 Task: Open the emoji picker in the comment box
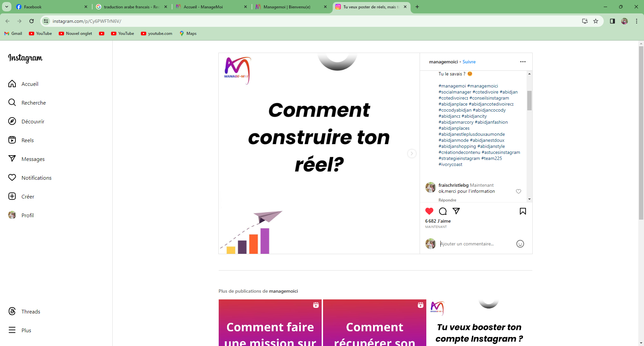click(520, 244)
